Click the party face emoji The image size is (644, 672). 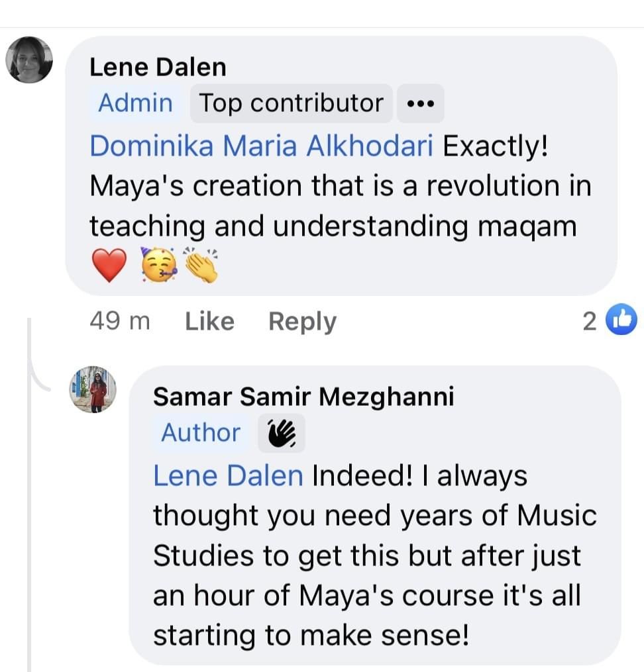160,266
